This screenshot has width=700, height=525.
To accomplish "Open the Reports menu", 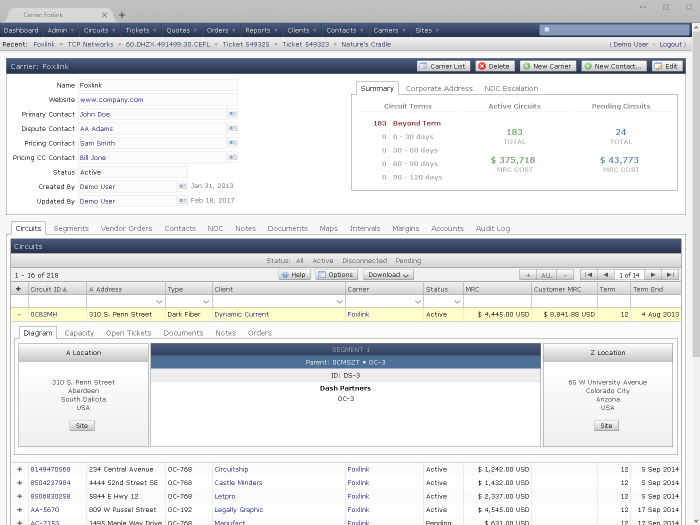I will pyautogui.click(x=260, y=30).
